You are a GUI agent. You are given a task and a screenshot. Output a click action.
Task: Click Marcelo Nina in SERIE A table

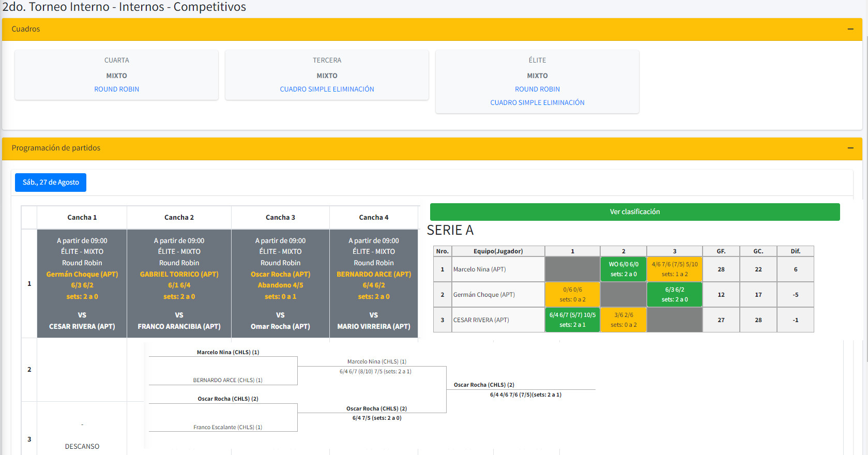coord(479,269)
